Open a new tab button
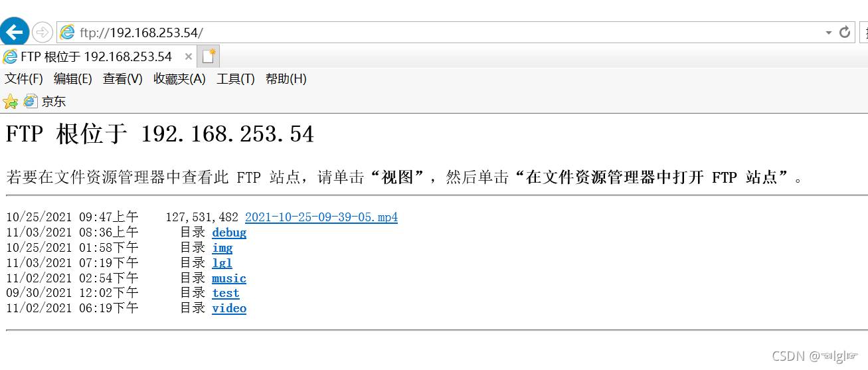Image resolution: width=868 pixels, height=370 pixels. coord(209,56)
